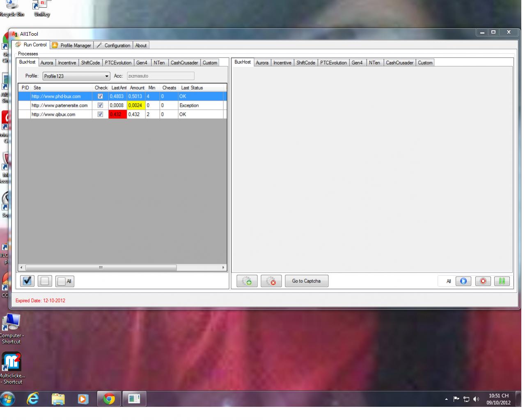The height and width of the screenshot is (420, 525).
Task: Select the http://www.partenersite.com row
Action: coord(123,105)
